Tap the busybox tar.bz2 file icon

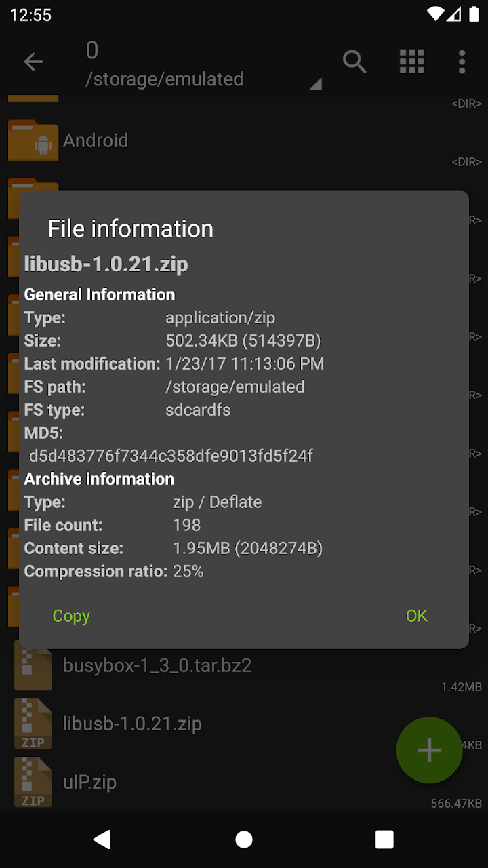(33, 666)
